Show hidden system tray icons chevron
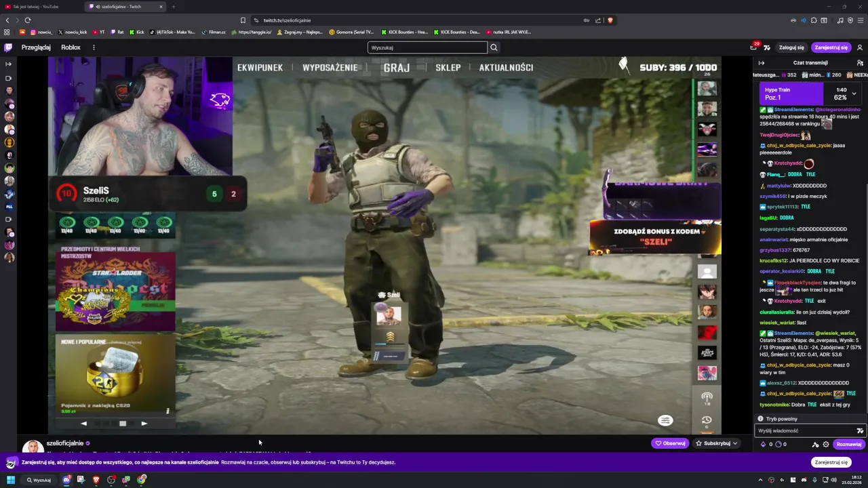The image size is (868, 488). (x=760, y=480)
